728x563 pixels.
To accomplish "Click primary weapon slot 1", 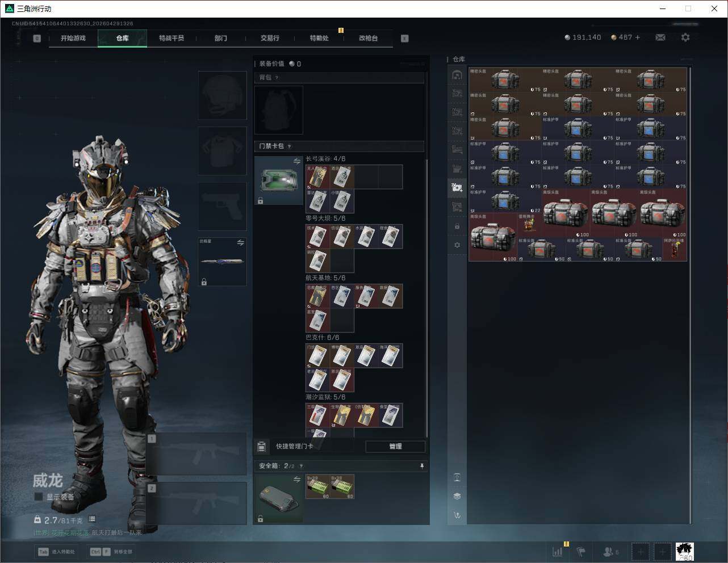I will click(196, 454).
